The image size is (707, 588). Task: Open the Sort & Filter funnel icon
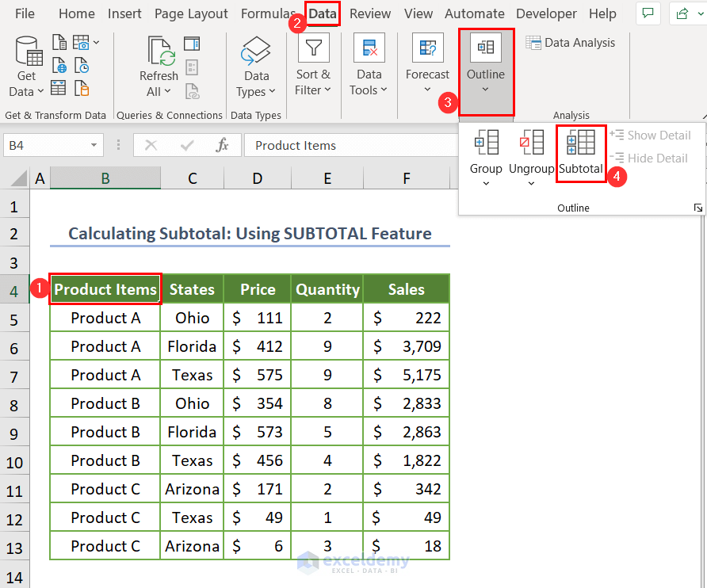313,48
